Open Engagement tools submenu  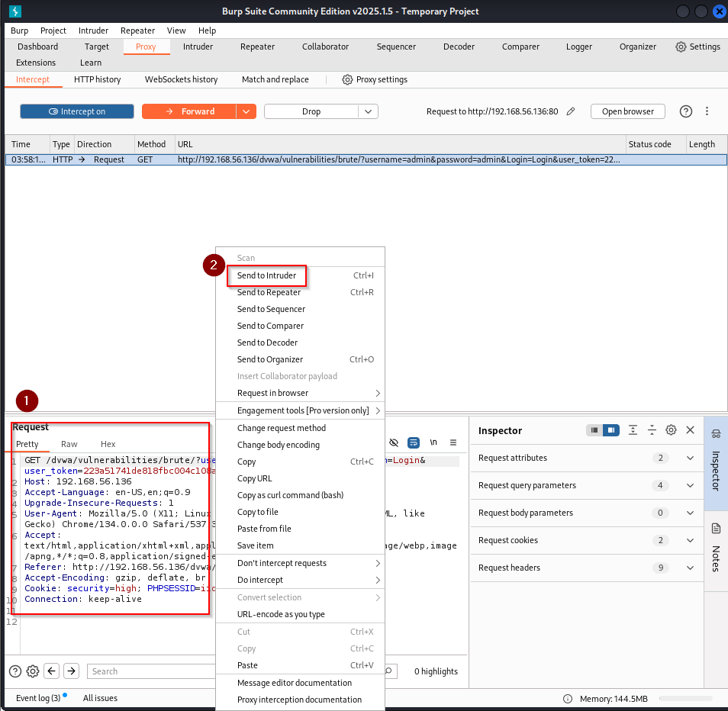(x=301, y=410)
